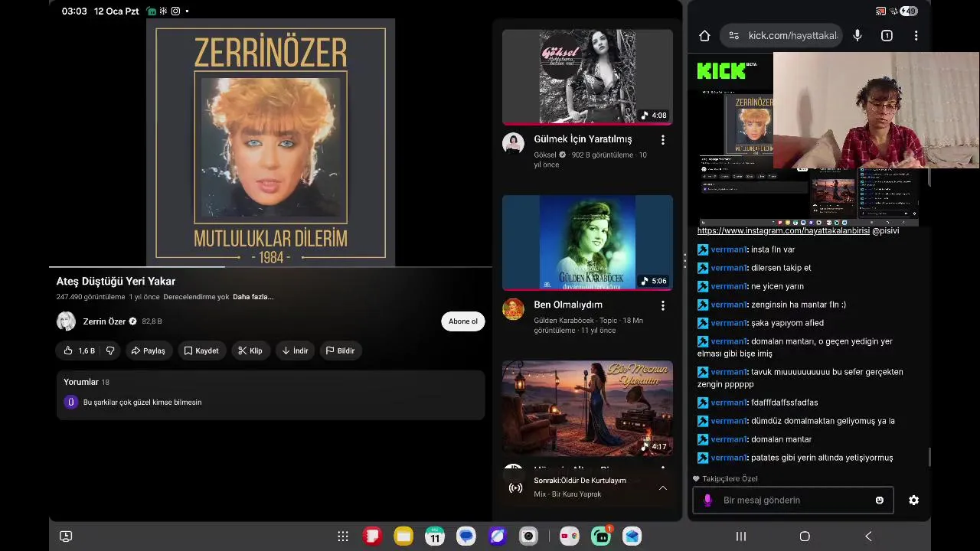The height and width of the screenshot is (551, 980).
Task: Open YouTube and Chrome app pair icon
Action: [569, 536]
